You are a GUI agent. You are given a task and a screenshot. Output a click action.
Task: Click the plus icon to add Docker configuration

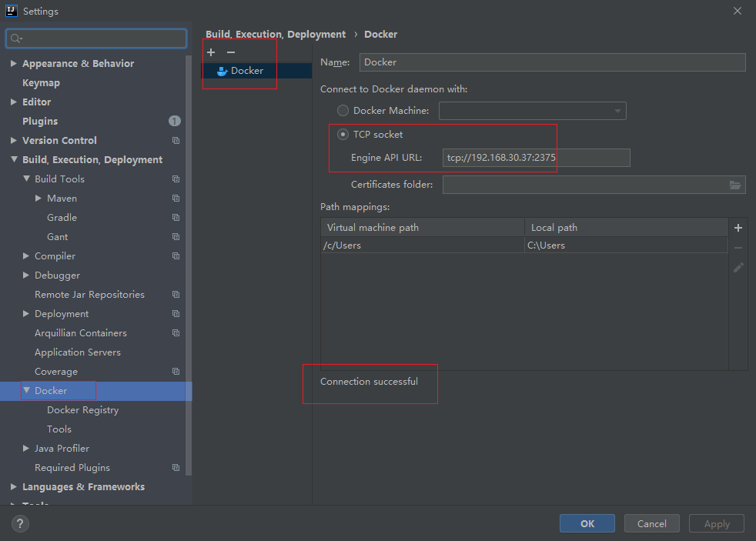(x=211, y=52)
